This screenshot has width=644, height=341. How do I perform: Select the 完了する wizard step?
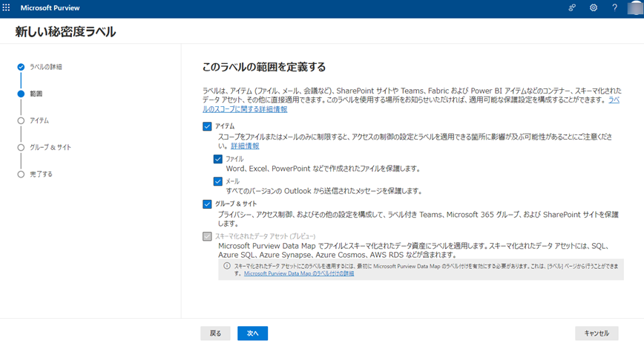[40, 174]
